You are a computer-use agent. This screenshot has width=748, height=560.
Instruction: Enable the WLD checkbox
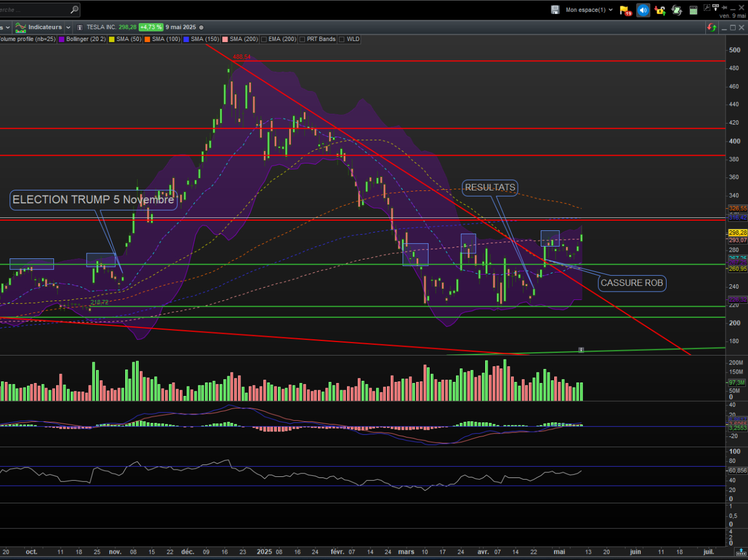(342, 39)
